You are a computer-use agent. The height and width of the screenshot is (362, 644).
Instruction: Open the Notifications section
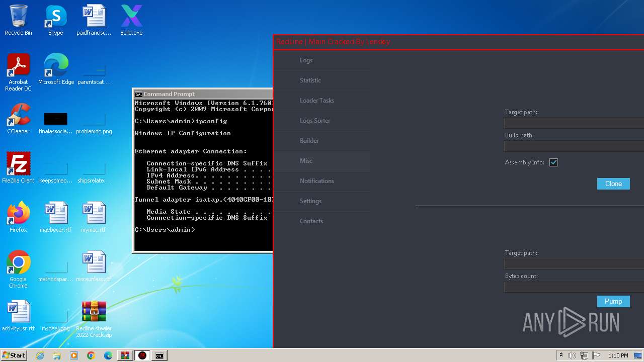321,181
